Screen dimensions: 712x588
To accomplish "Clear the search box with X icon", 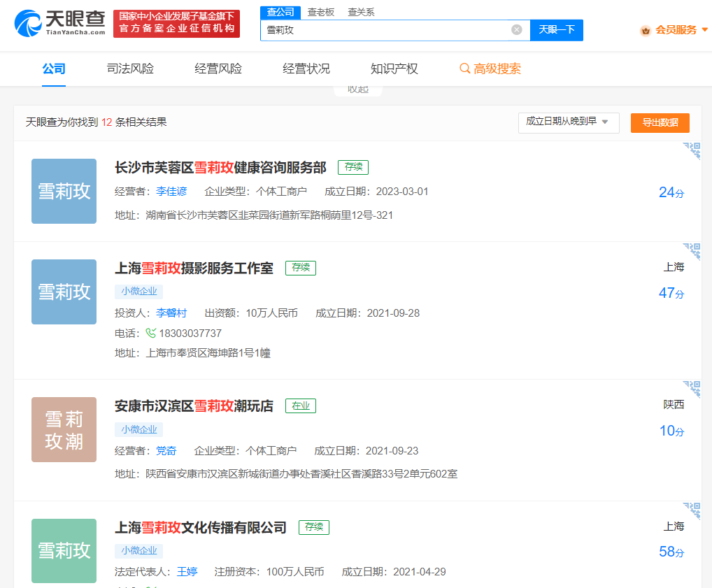I will (x=516, y=29).
